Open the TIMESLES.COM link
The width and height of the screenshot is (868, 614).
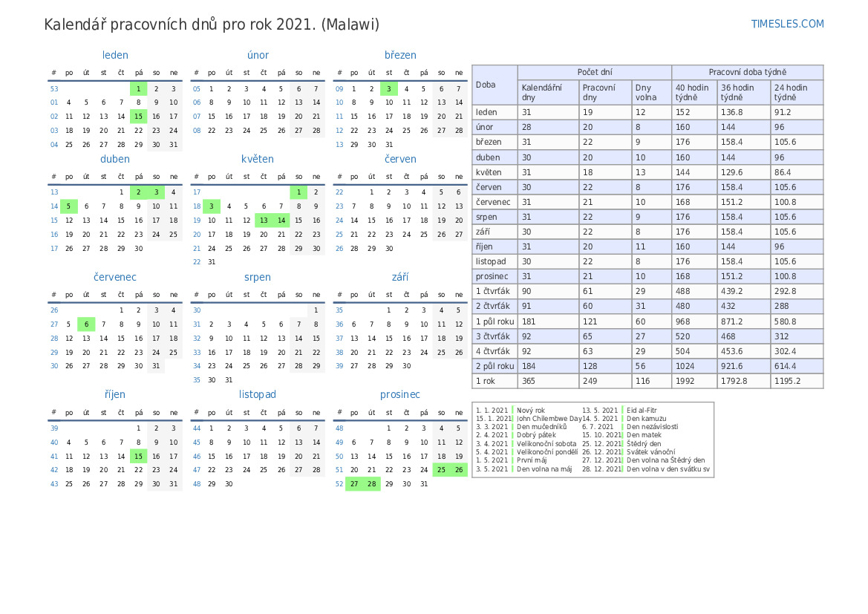pos(787,24)
